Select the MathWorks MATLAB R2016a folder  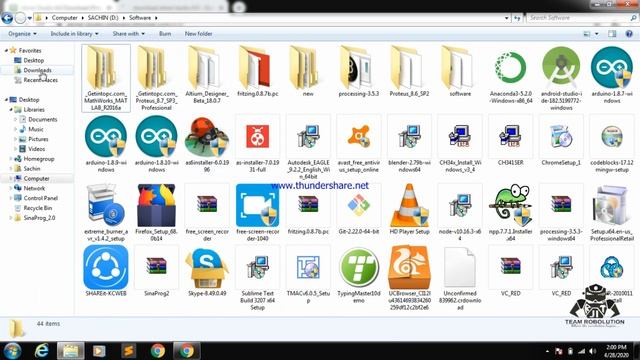tap(106, 78)
